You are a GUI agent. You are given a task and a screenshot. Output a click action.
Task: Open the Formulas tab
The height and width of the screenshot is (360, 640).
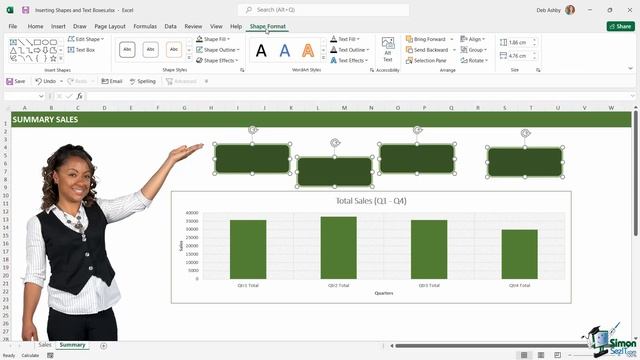(x=145, y=26)
